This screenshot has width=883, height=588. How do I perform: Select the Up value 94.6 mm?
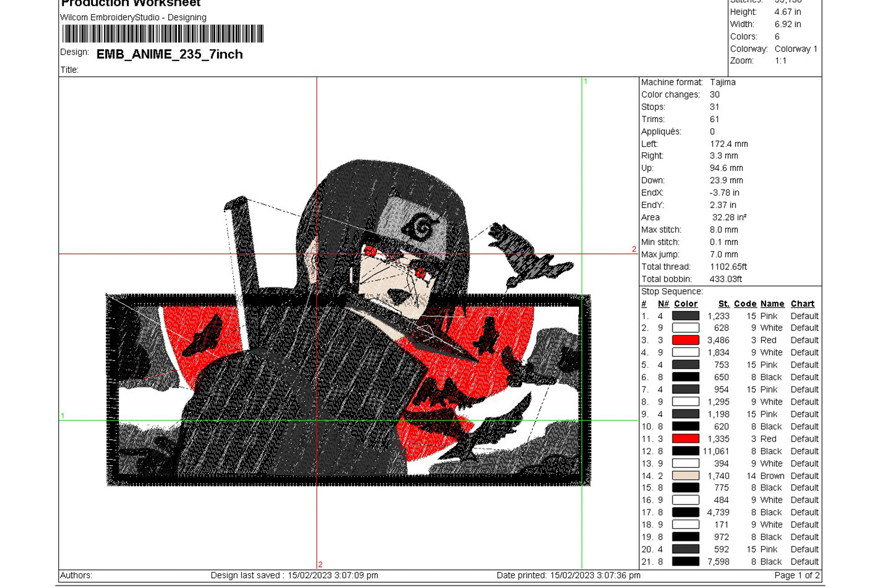pos(726,168)
